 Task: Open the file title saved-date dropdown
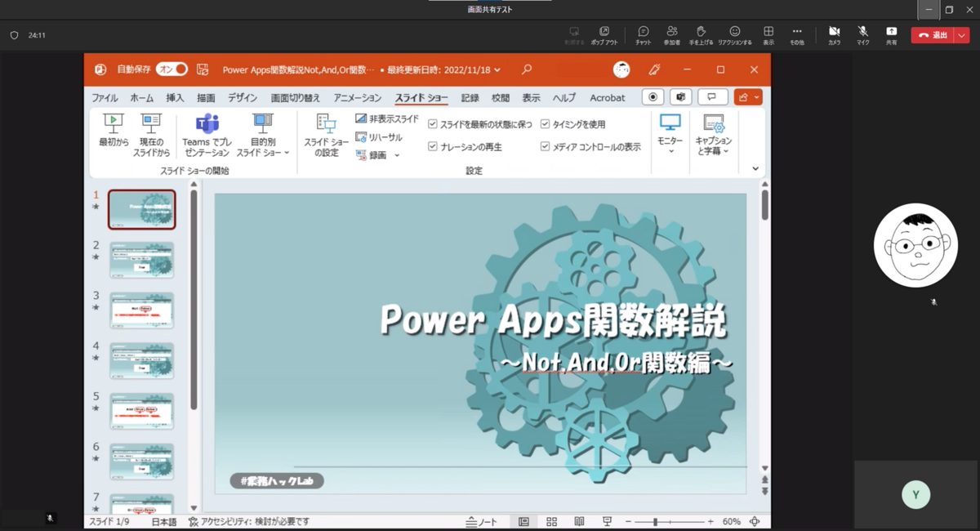(x=497, y=70)
